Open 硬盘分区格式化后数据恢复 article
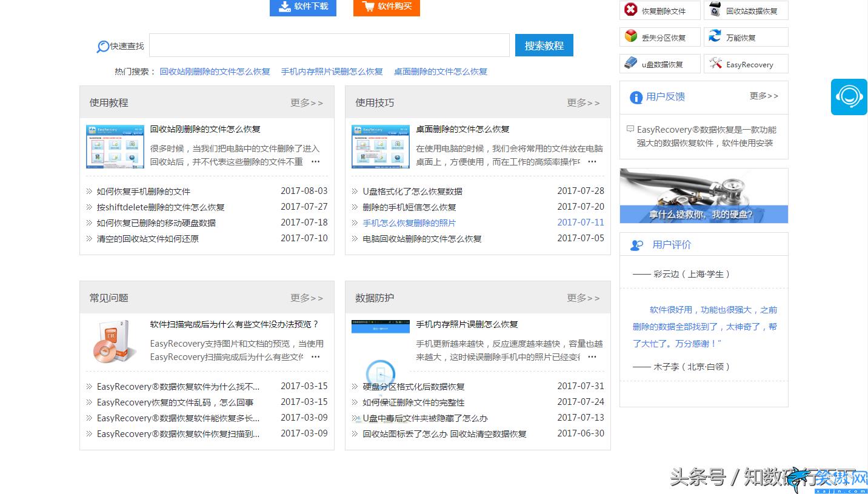Viewport: 868px width, 494px height. tap(413, 387)
